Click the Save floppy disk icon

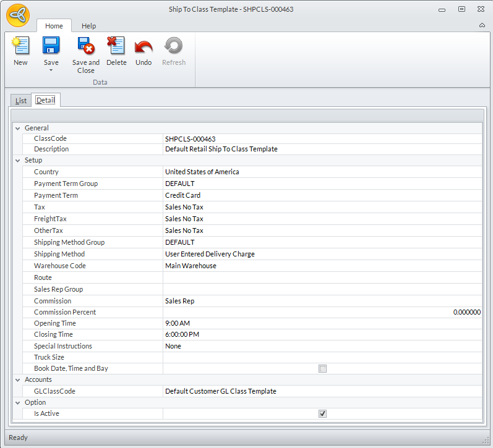[51, 46]
